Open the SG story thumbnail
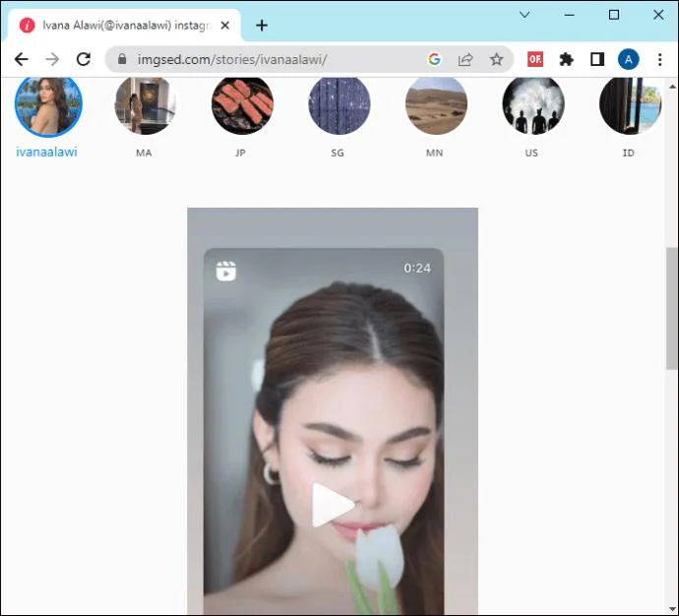679x616 pixels. pos(339,105)
